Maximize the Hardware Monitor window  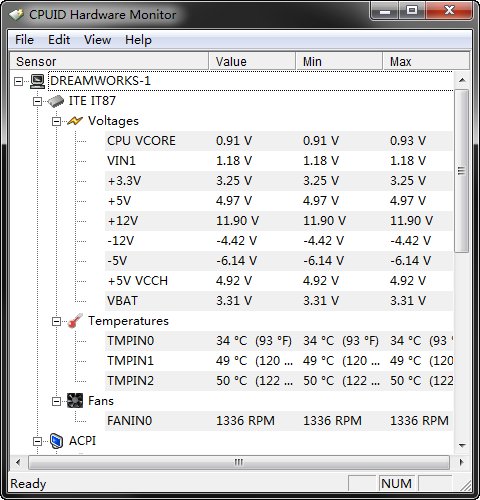412,11
